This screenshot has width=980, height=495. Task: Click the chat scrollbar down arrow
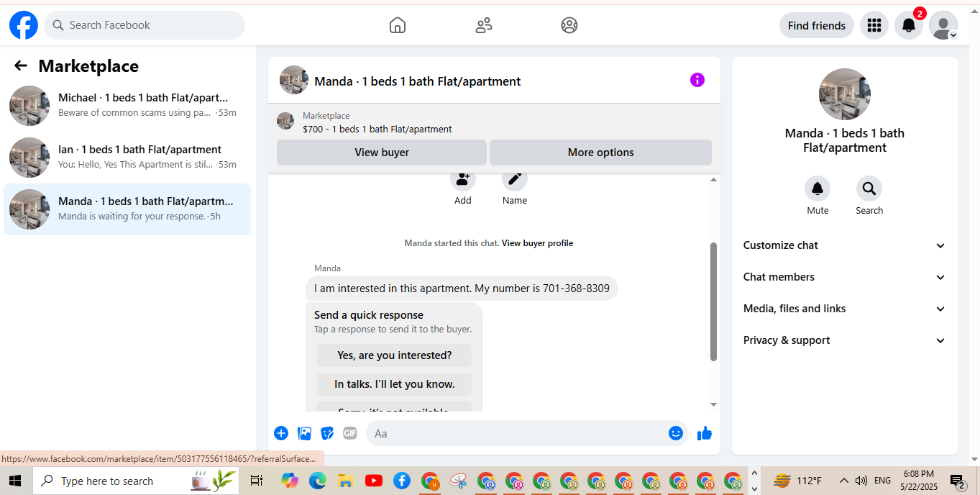click(713, 405)
